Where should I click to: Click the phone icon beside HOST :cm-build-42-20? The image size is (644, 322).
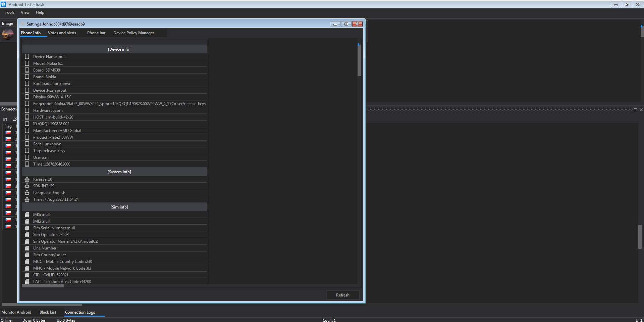click(x=27, y=117)
